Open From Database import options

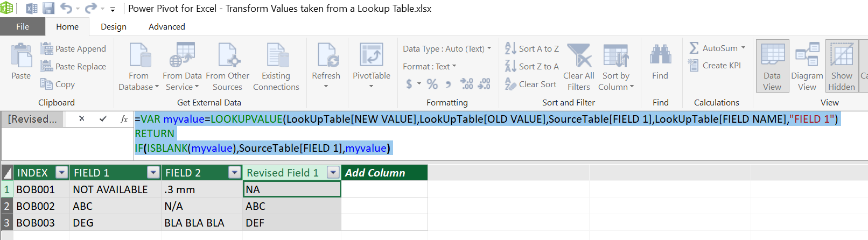click(138, 67)
